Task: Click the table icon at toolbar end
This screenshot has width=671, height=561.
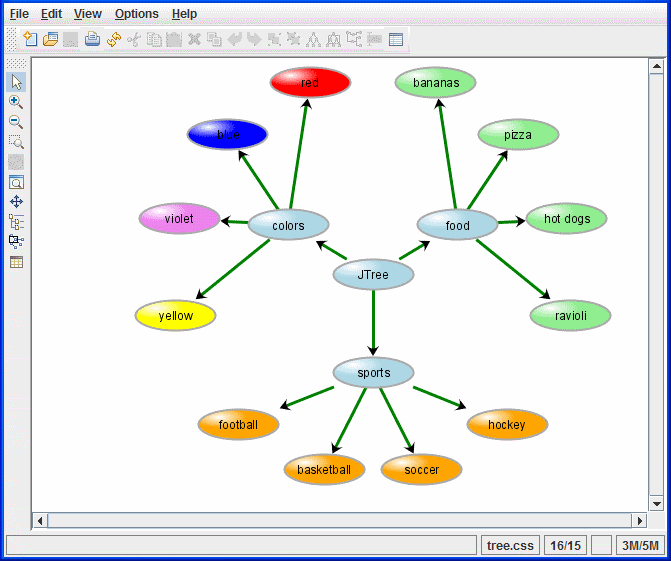Action: [x=396, y=40]
